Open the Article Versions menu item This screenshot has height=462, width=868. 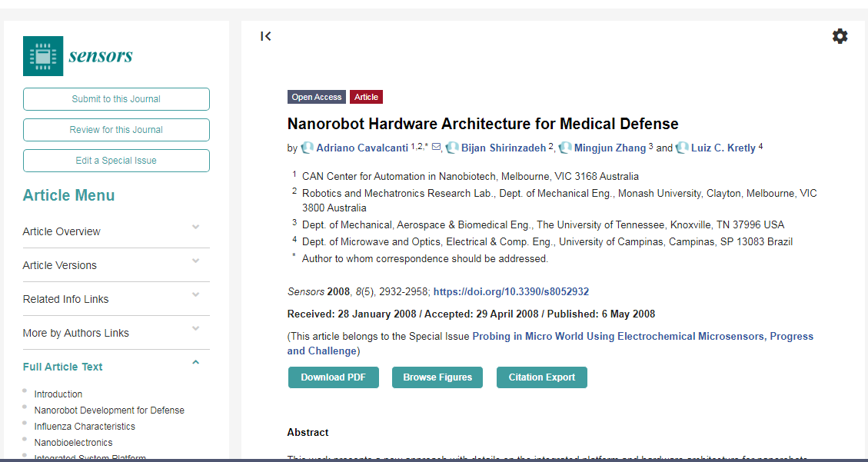(60, 265)
